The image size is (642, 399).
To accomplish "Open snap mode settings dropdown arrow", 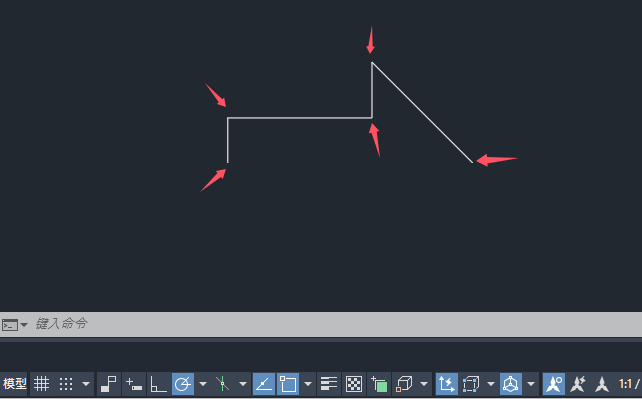I will pyautogui.click(x=86, y=384).
